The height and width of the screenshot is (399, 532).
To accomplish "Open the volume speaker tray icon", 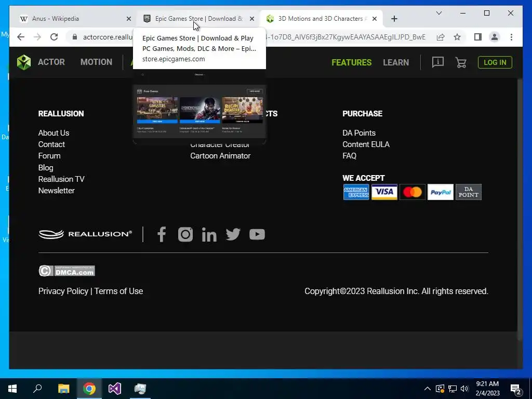I will coord(464,389).
